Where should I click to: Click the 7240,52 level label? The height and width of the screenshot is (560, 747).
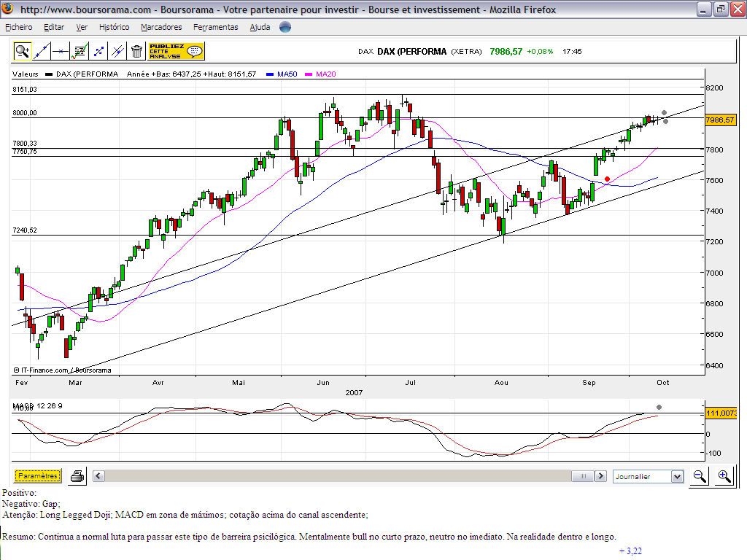25,230
